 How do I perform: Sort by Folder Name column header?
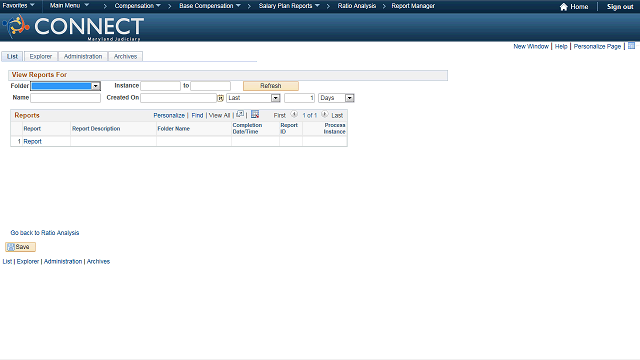(173, 129)
